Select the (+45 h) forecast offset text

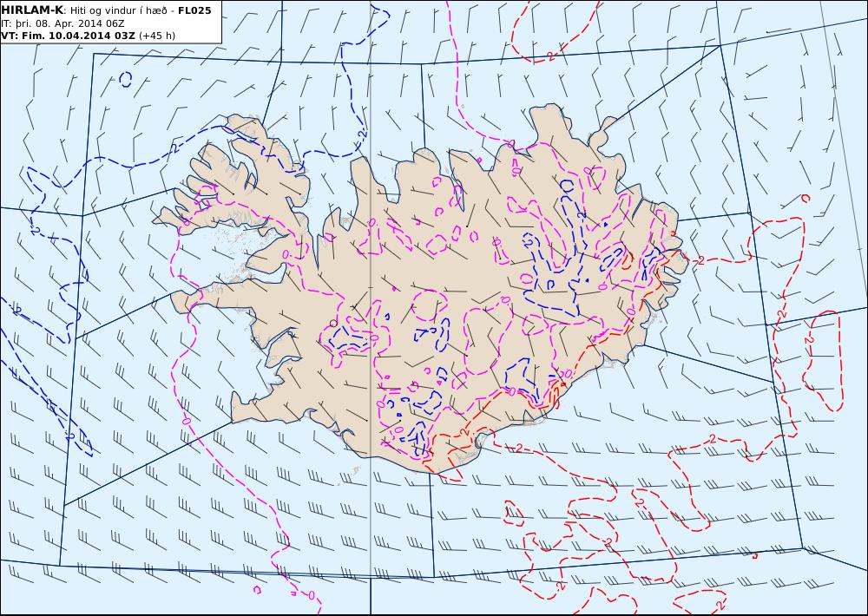click(156, 36)
